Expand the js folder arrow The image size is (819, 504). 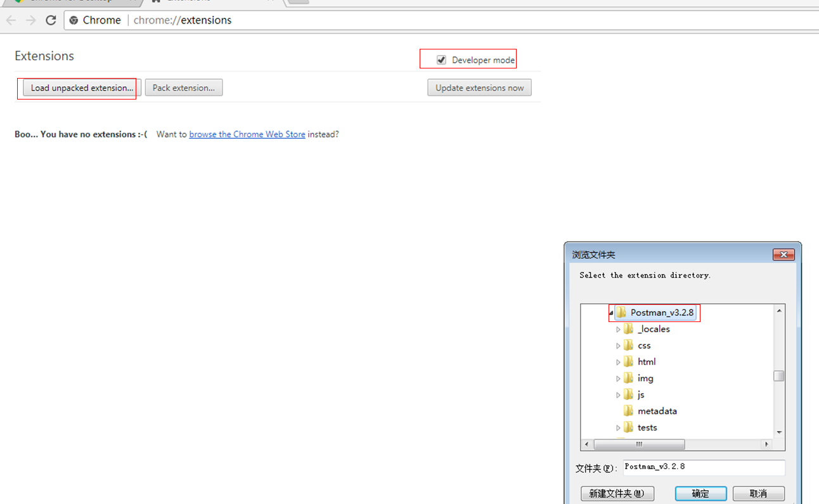pyautogui.click(x=618, y=395)
